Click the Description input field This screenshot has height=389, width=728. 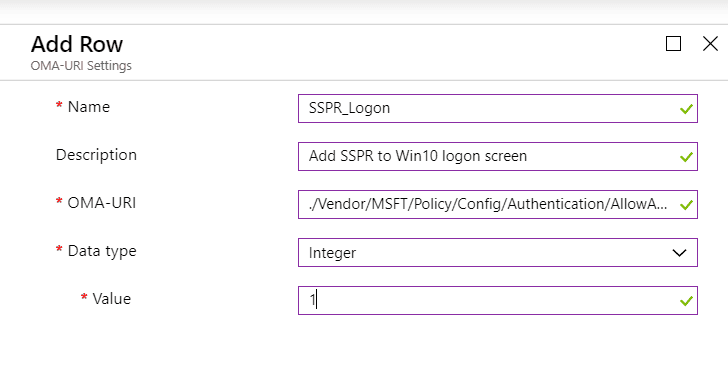point(498,156)
